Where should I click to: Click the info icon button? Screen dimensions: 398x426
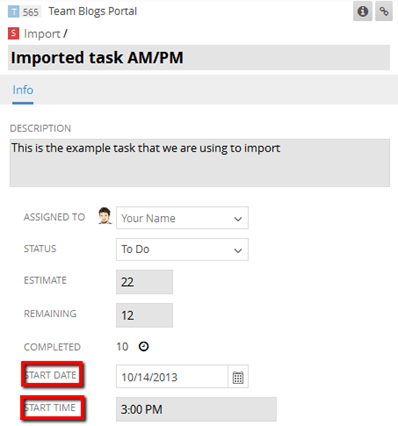coord(363,11)
